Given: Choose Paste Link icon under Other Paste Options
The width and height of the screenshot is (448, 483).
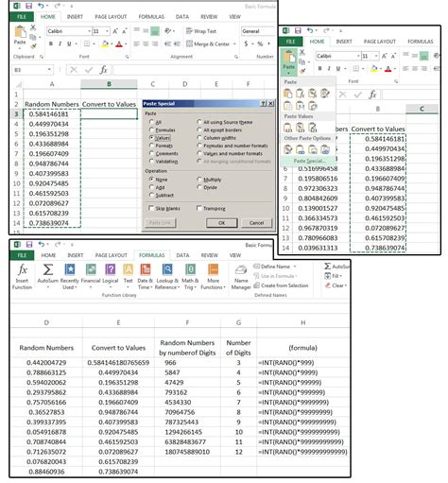Looking at the screenshot, I should tap(300, 149).
